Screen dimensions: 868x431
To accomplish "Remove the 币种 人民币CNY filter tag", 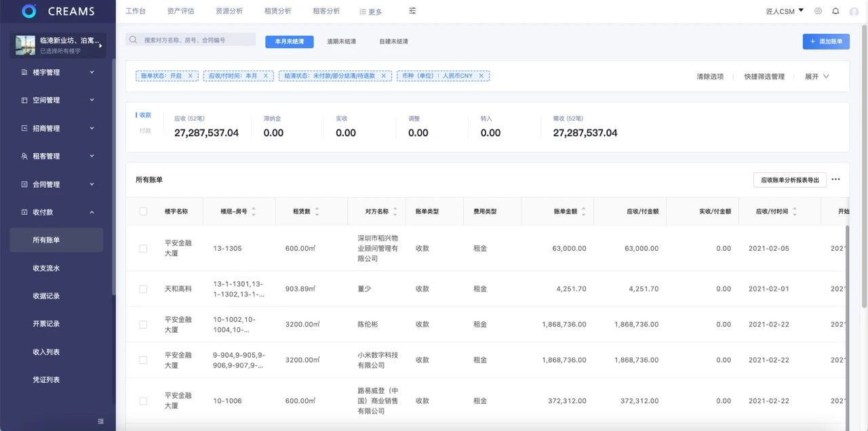I will pyautogui.click(x=481, y=76).
